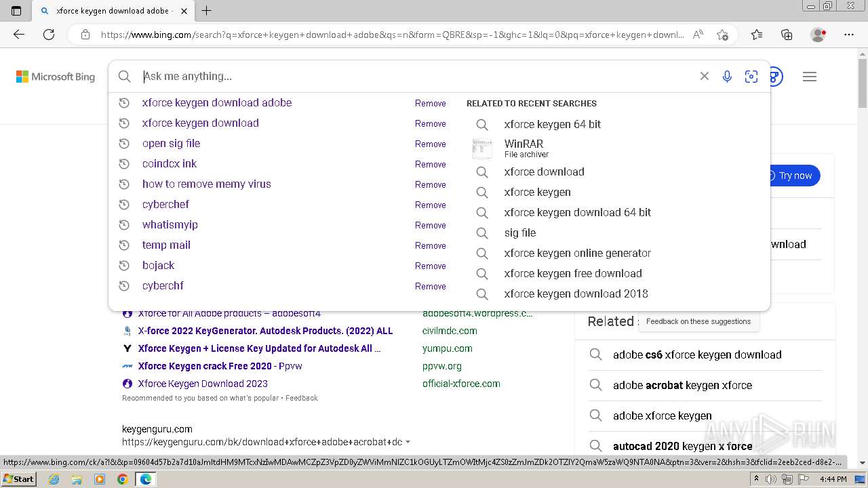The image size is (868, 488).
Task: Open 'X-force 2022 KeyGenerator' result link
Action: tap(265, 331)
